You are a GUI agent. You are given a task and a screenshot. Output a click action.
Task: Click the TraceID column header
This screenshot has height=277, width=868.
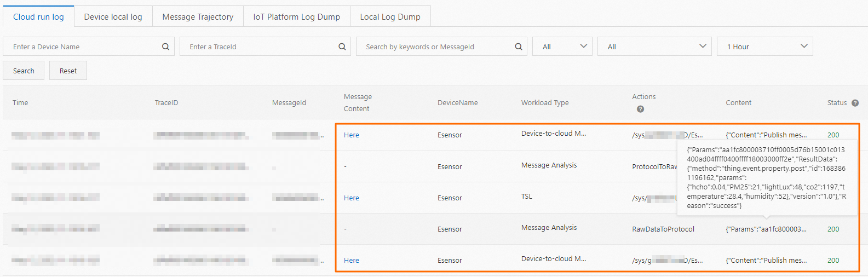click(166, 102)
